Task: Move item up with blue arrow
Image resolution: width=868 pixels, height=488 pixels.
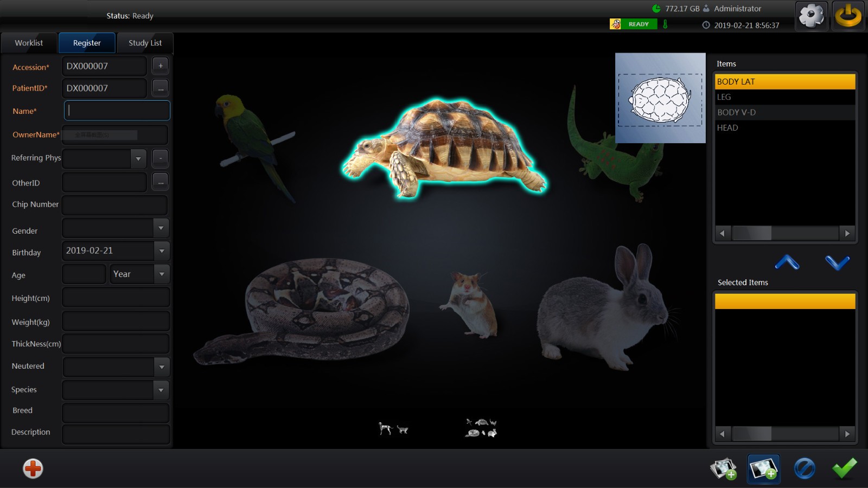Action: tap(787, 262)
